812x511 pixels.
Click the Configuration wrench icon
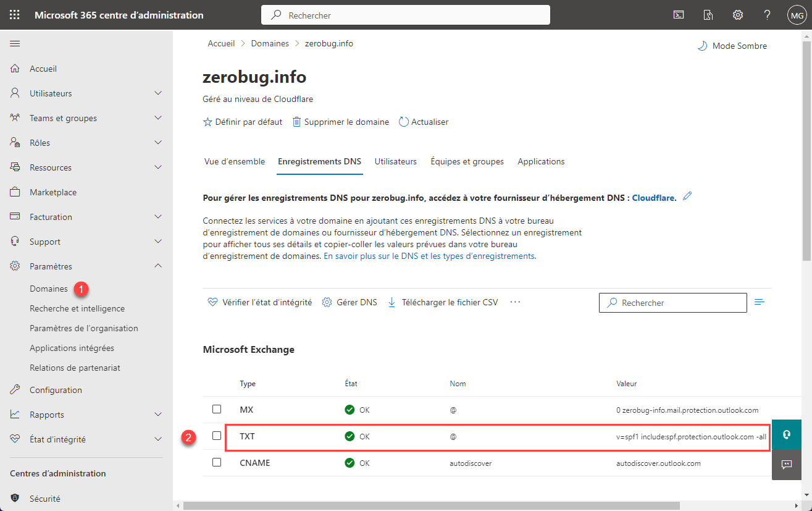15,390
